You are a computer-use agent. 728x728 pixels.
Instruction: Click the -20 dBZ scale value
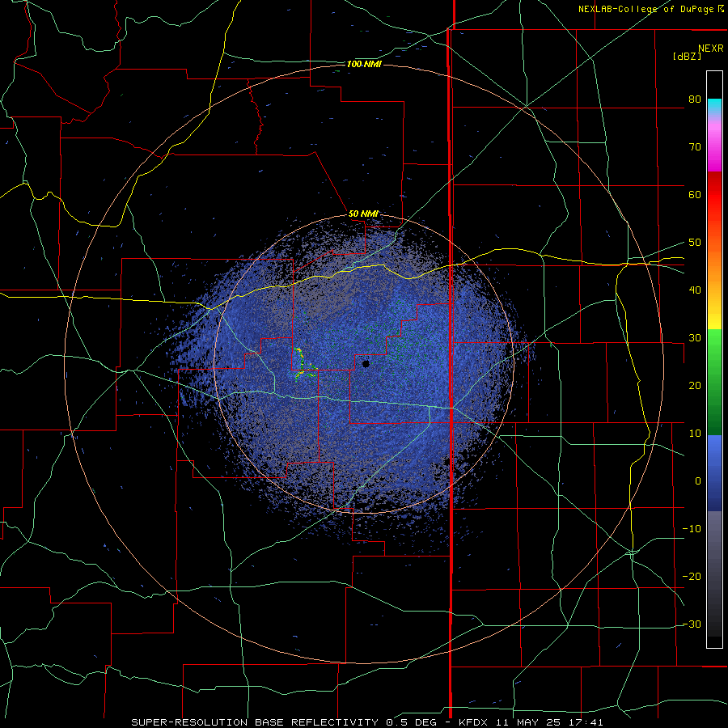pos(692,577)
